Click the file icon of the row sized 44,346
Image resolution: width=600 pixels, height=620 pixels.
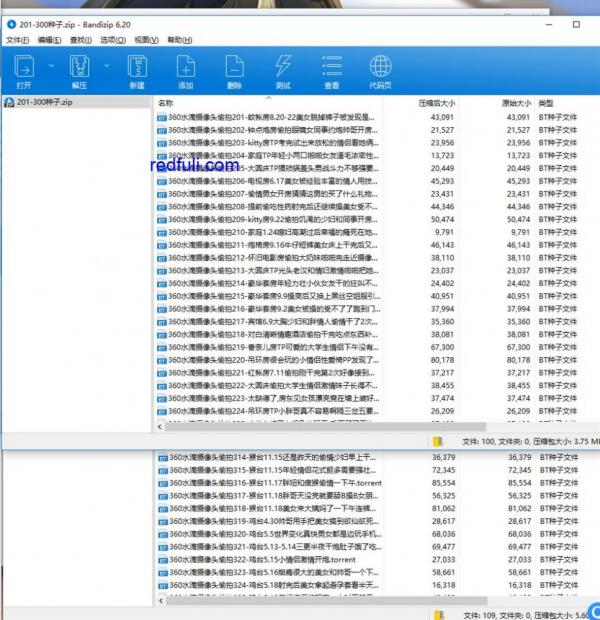point(161,207)
